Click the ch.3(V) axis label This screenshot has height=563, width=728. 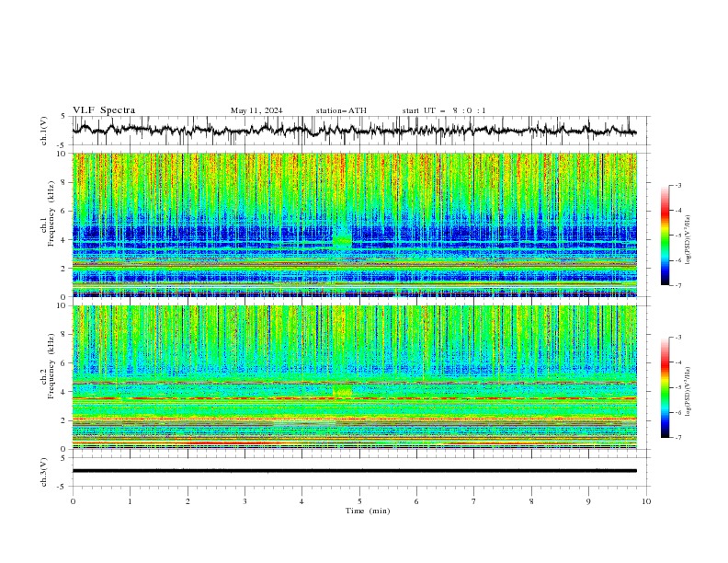(x=44, y=472)
